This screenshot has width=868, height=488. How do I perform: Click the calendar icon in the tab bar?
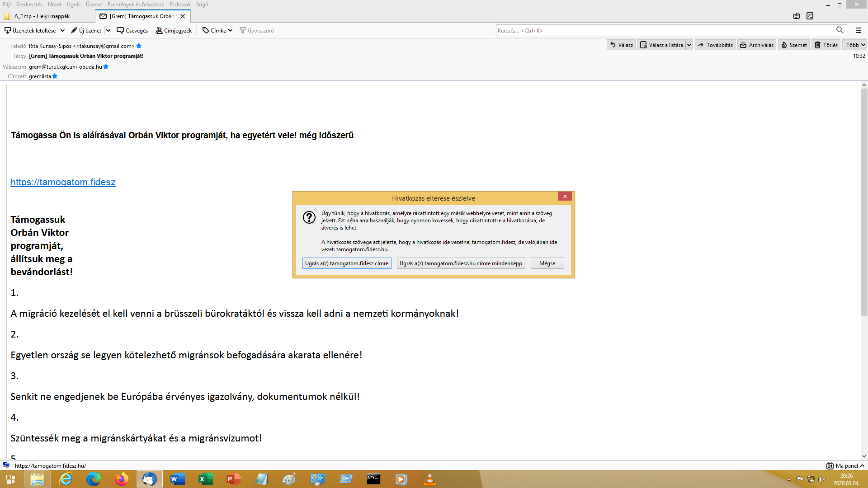pyautogui.click(x=797, y=16)
